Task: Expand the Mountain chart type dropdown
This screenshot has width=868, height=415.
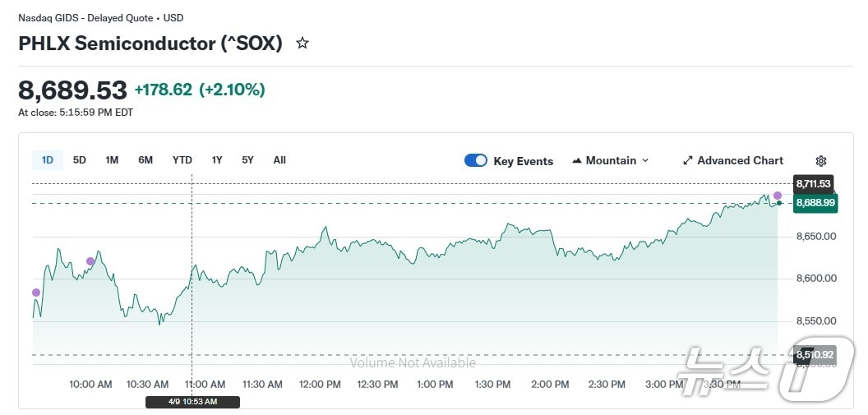Action: tap(610, 161)
